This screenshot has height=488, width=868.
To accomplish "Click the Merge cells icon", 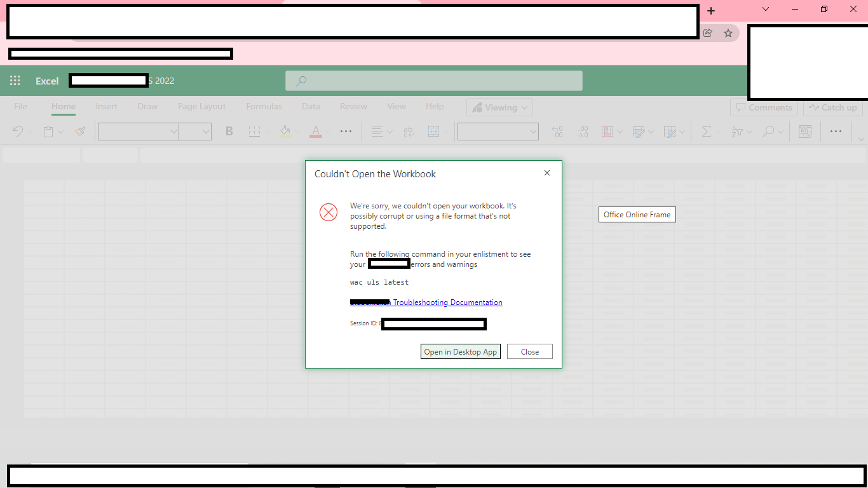I will click(434, 132).
